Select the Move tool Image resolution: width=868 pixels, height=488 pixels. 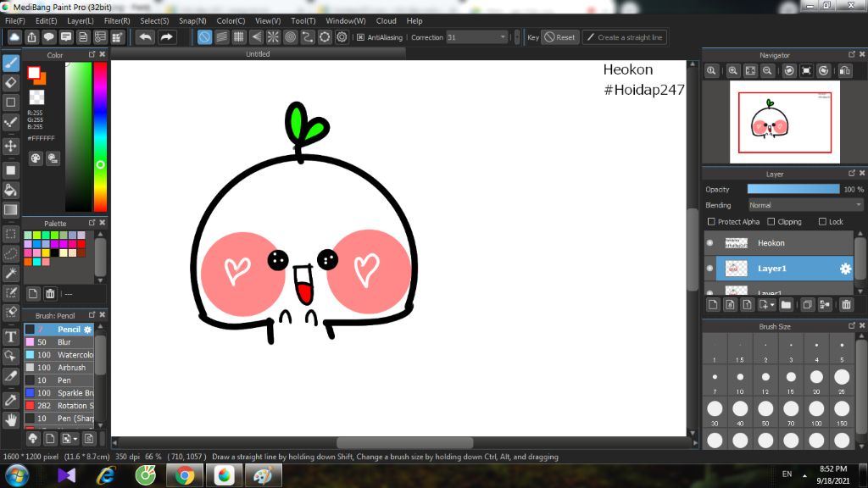pos(10,146)
